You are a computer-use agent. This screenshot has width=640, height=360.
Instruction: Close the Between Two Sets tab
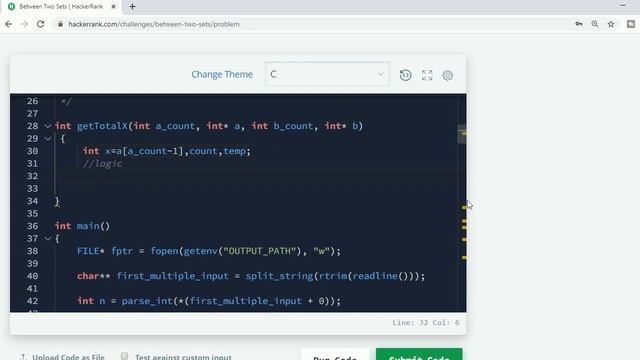(x=113, y=7)
